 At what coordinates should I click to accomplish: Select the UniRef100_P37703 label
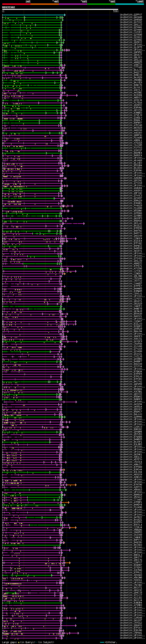point(131,148)
